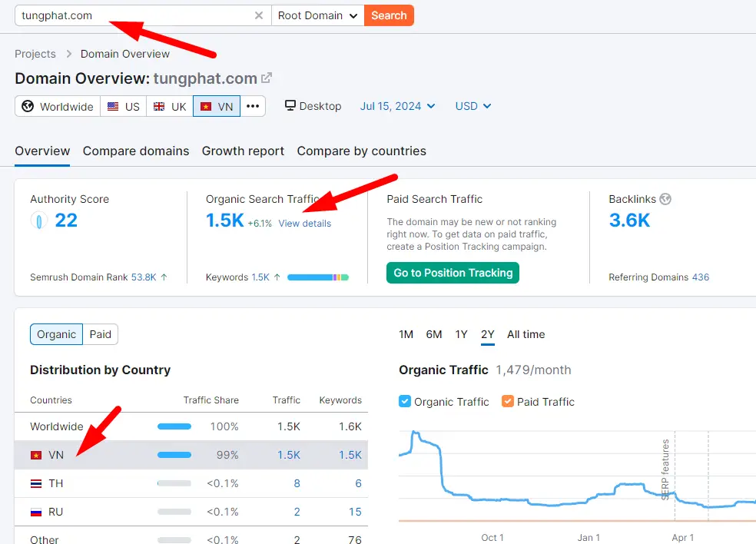Viewport: 756px width, 544px height.
Task: Click RU traffic value 2
Action: point(297,512)
